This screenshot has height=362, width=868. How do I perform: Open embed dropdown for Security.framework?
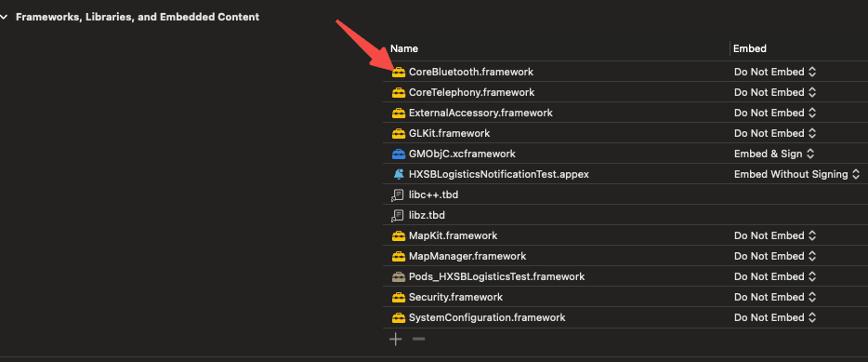click(775, 298)
